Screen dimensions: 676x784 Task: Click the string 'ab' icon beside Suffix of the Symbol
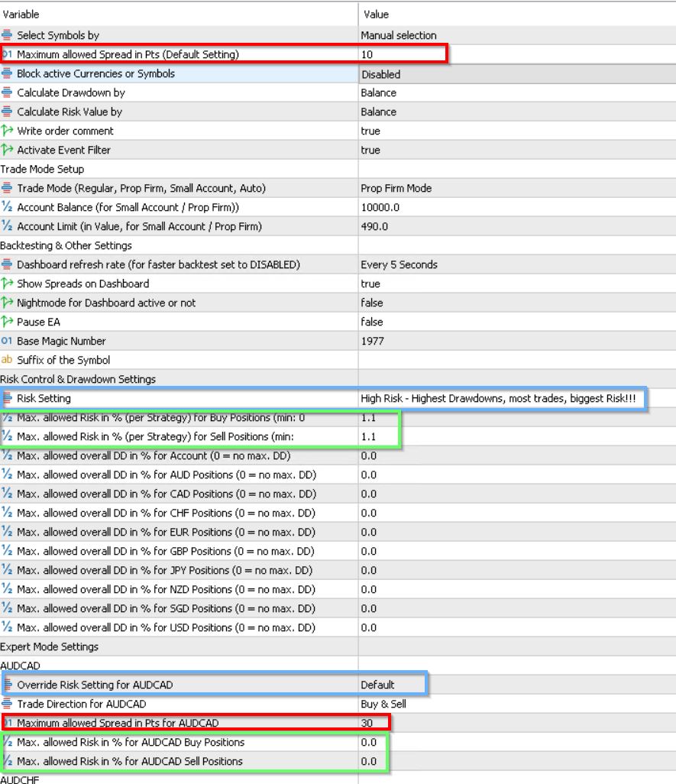pyautogui.click(x=7, y=360)
